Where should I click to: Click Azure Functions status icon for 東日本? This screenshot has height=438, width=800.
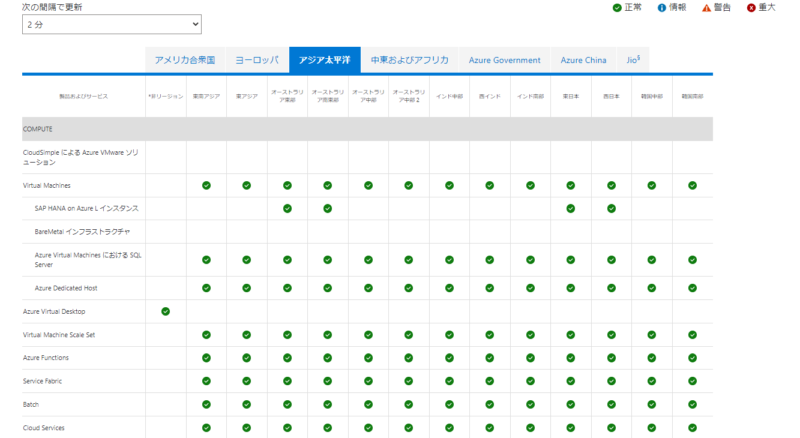570,358
